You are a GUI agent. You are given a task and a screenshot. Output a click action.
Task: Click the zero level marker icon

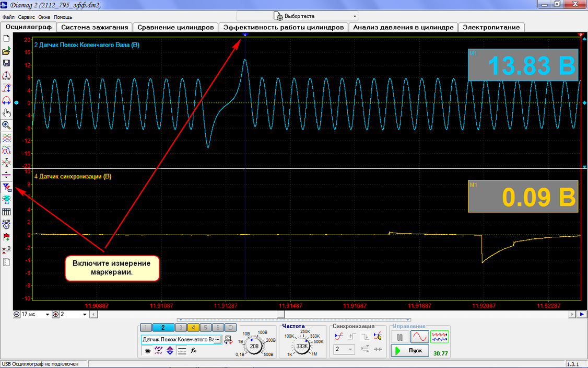tap(6, 249)
